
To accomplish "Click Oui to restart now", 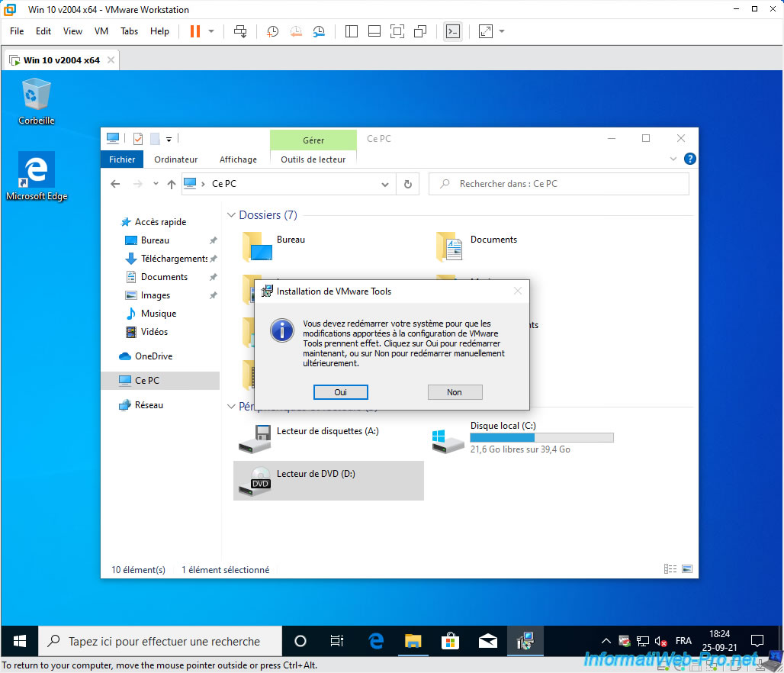I will (x=340, y=392).
